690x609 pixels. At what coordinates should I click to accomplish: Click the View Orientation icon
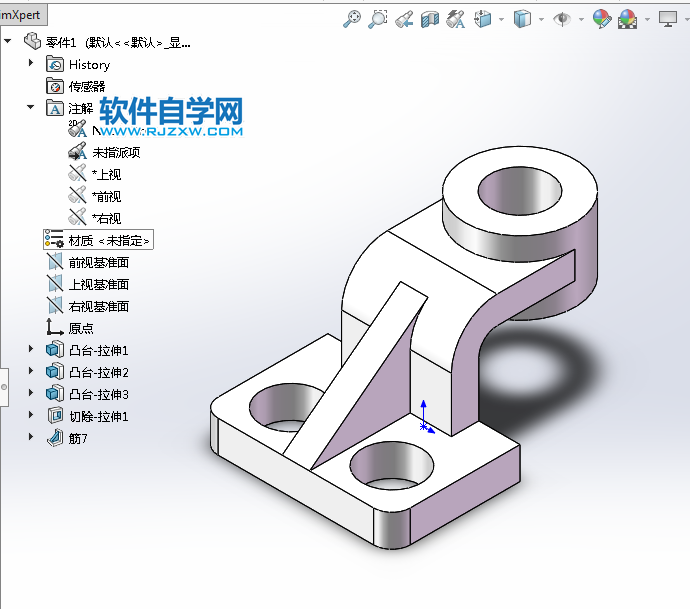483,19
